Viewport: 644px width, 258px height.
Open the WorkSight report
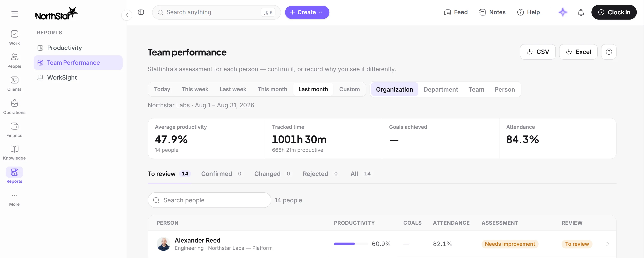point(78,77)
